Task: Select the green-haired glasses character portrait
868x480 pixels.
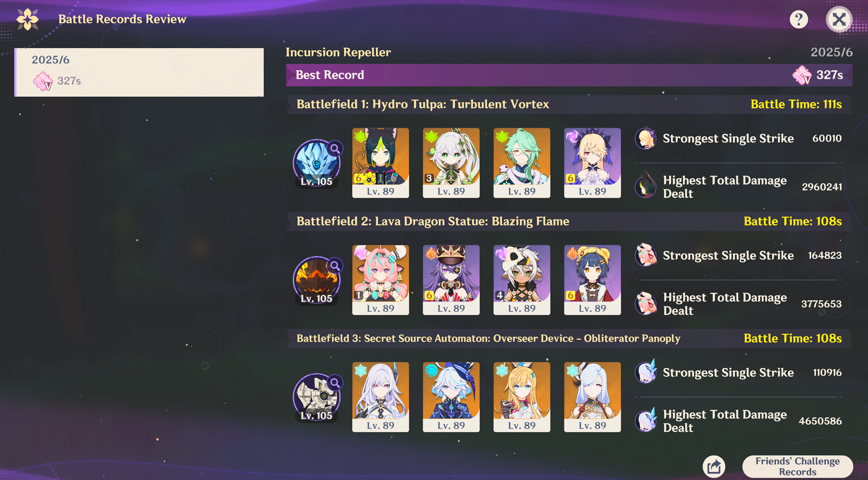Action: click(522, 163)
